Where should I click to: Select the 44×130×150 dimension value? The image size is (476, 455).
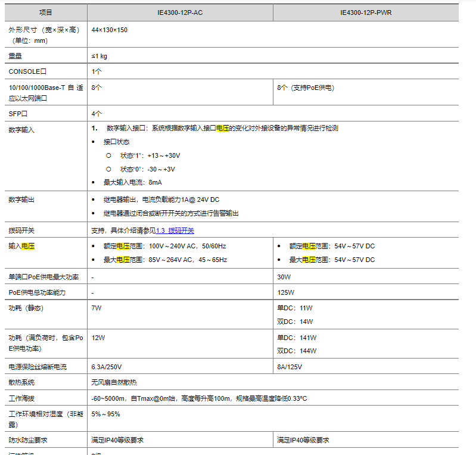[109, 30]
